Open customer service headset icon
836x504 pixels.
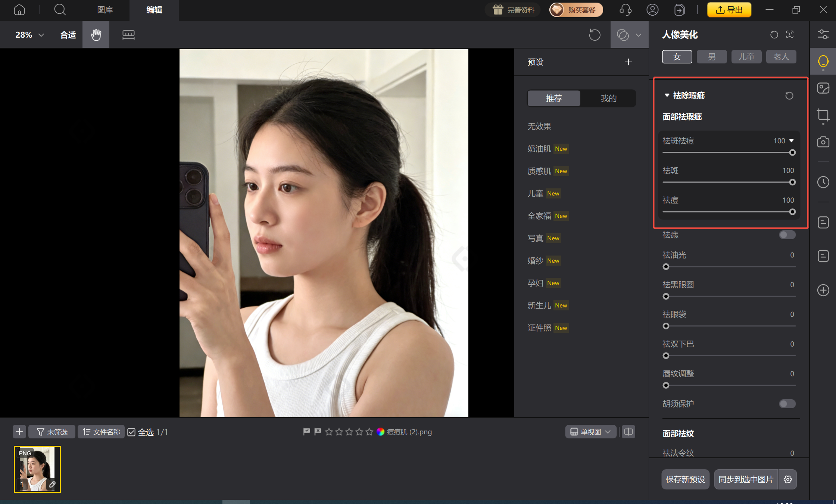pyautogui.click(x=626, y=10)
